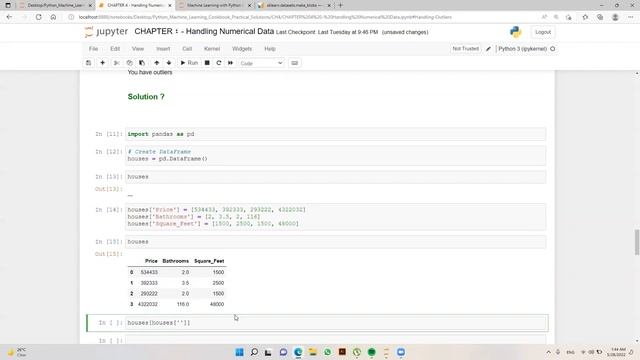Viewport: 640px width, 360px height.
Task: Click the notebook vertical scrollbar thumb
Action: tap(637, 242)
